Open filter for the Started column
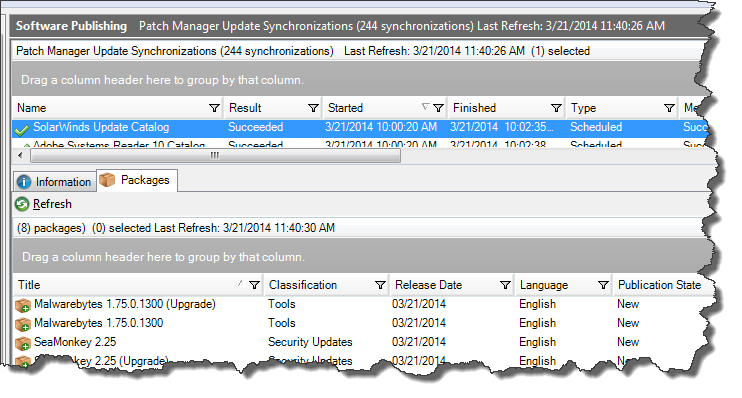742x398 pixels. pyautogui.click(x=438, y=108)
